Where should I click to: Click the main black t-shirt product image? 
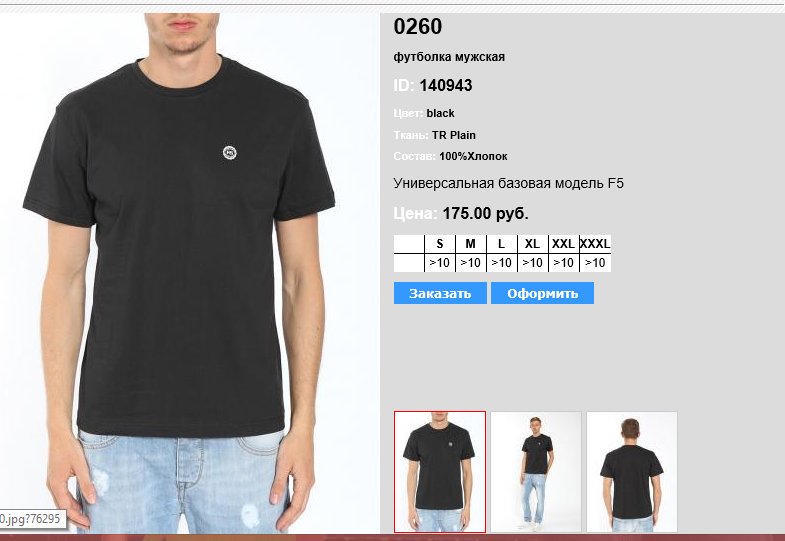pyautogui.click(x=190, y=273)
